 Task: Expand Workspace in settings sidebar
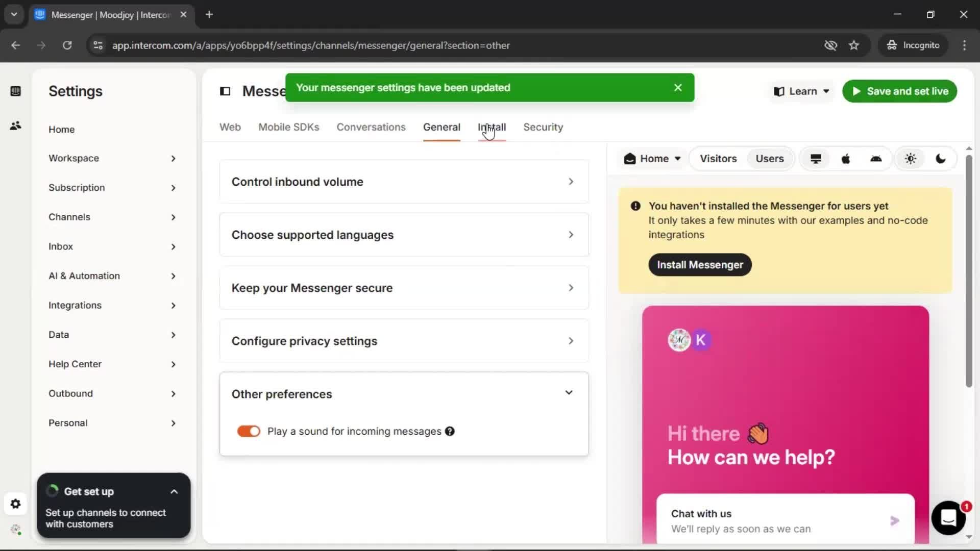pos(112,158)
